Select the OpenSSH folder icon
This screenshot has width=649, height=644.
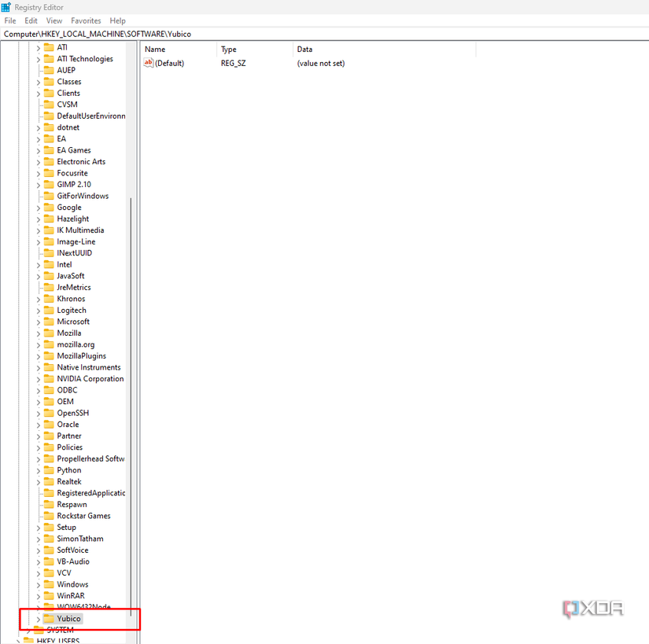pos(49,413)
